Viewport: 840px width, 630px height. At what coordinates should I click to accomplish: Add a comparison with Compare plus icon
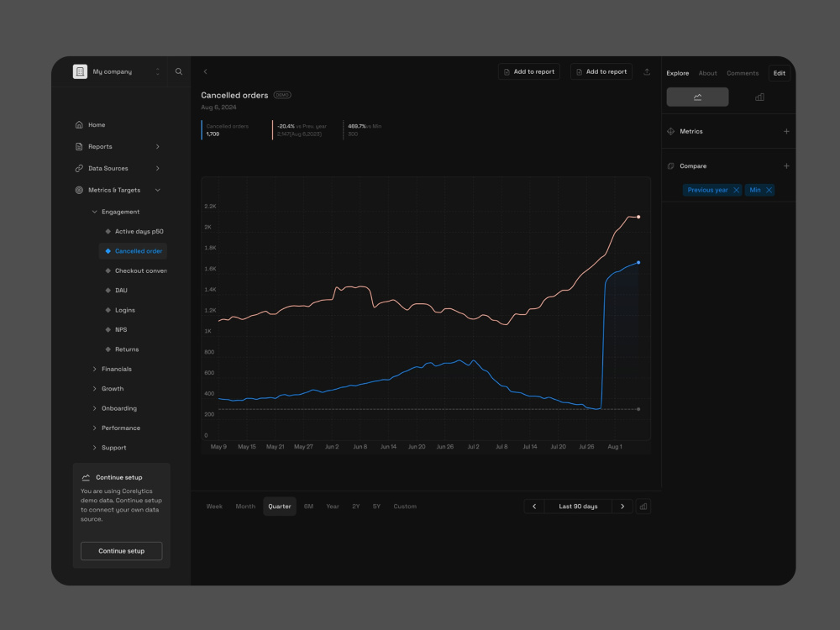click(786, 166)
